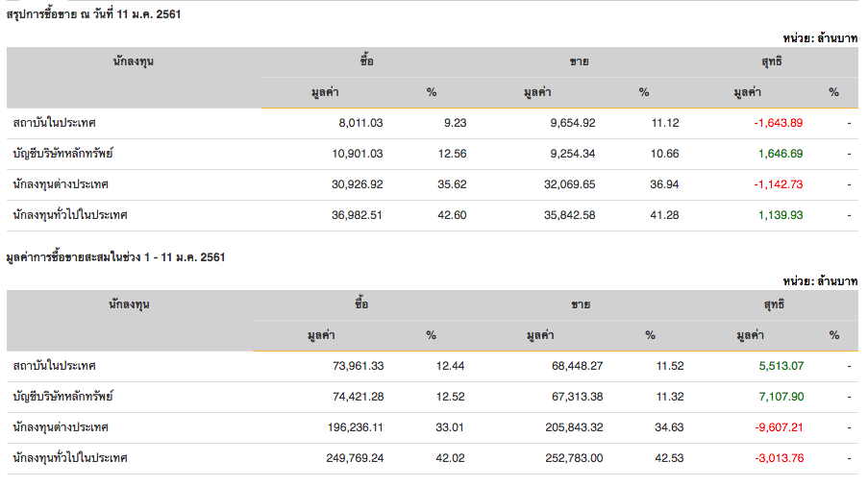Viewport: 868px width, 486px height.
Task: Click net value -3,013.76 in bottom table
Action: tap(779, 458)
